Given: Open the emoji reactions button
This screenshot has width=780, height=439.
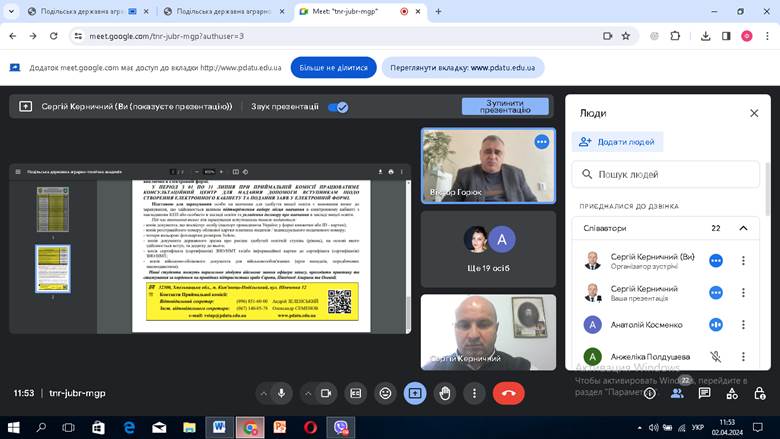Looking at the screenshot, I should 385,393.
